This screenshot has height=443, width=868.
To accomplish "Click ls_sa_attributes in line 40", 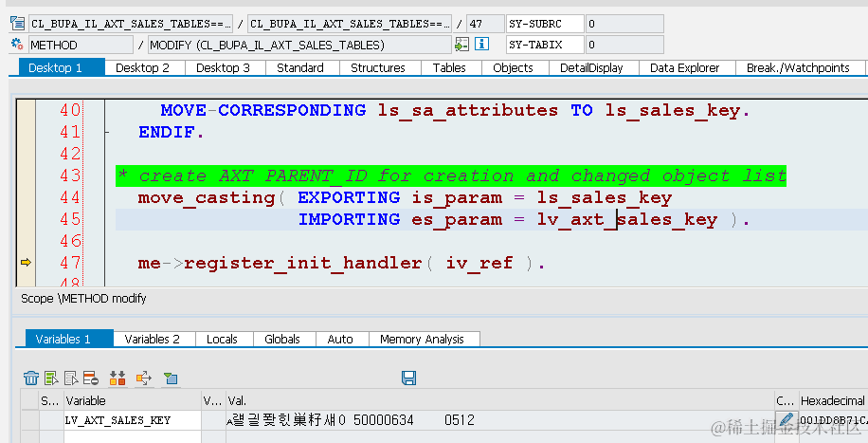I will tap(468, 110).
